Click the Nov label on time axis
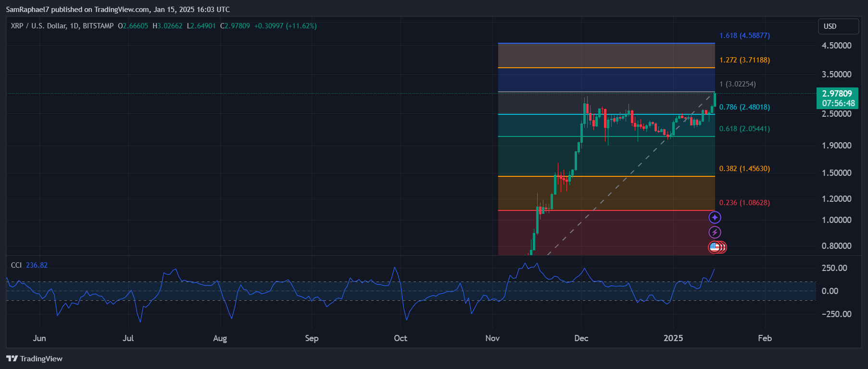The height and width of the screenshot is (369, 868). (492, 338)
